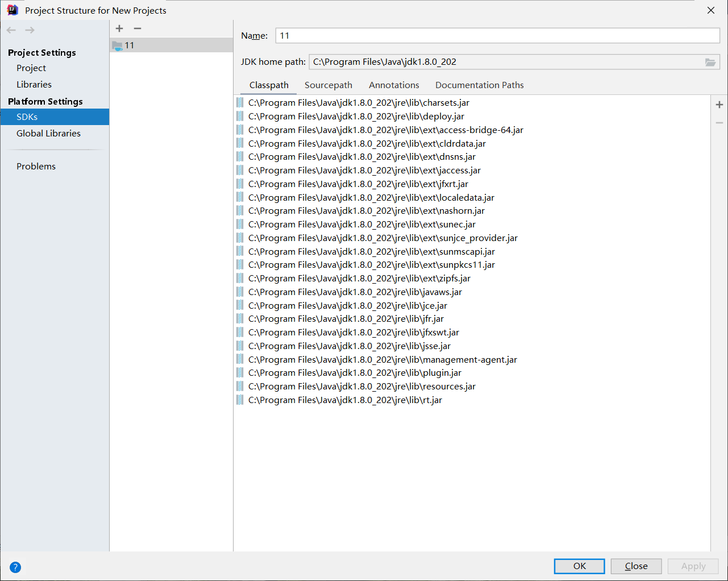Open Global Libraries settings
Image resolution: width=728 pixels, height=581 pixels.
click(48, 134)
